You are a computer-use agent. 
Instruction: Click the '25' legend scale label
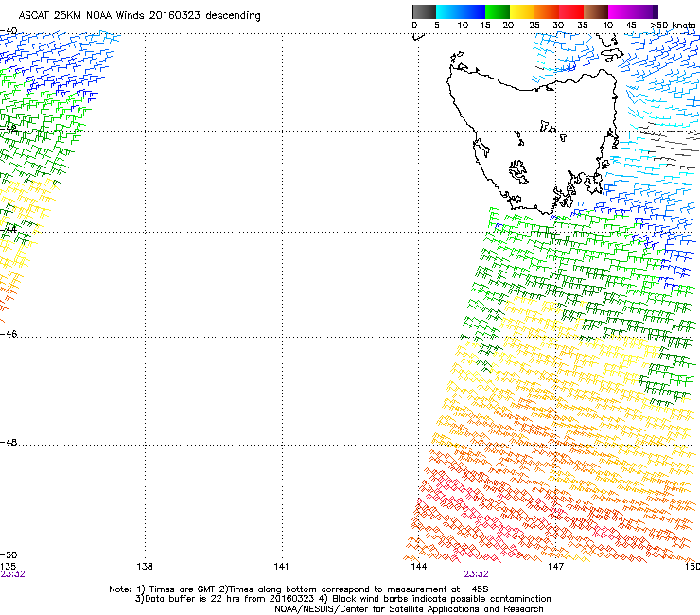(534, 26)
